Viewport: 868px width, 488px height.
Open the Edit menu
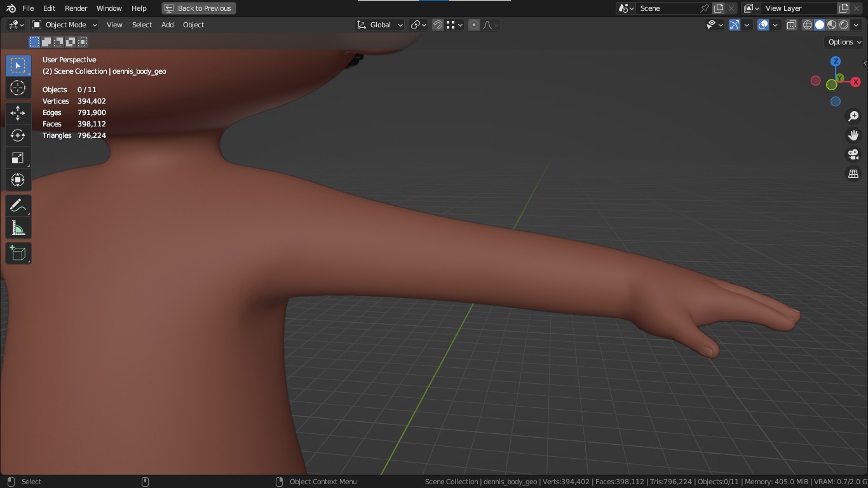point(49,8)
